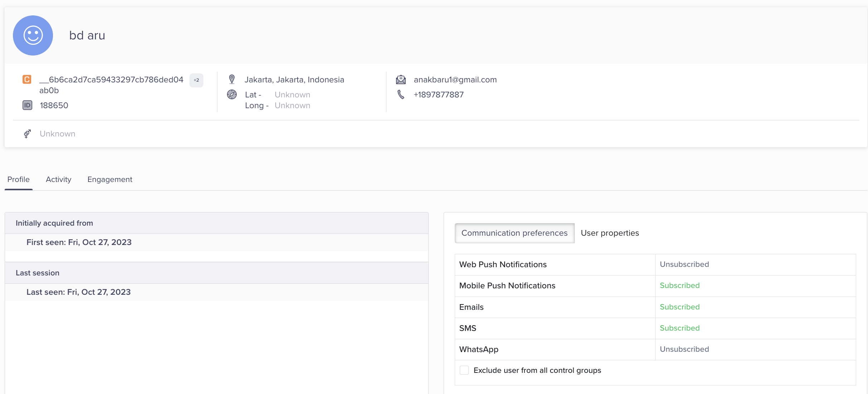Click the anakbaru1@gmail.com email address

tap(455, 80)
